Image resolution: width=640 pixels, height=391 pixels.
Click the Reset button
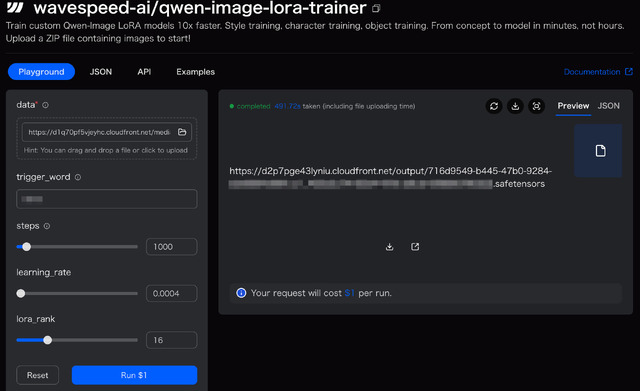[38, 375]
